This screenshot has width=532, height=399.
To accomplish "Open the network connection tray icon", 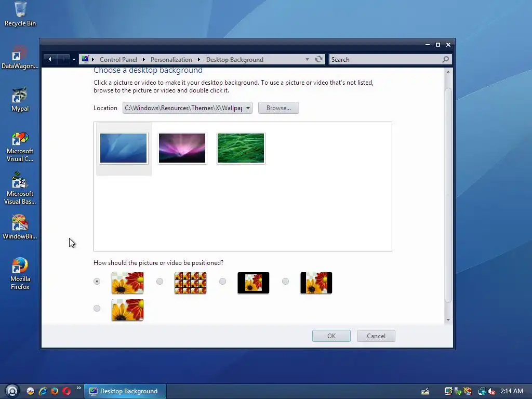I will (482, 391).
